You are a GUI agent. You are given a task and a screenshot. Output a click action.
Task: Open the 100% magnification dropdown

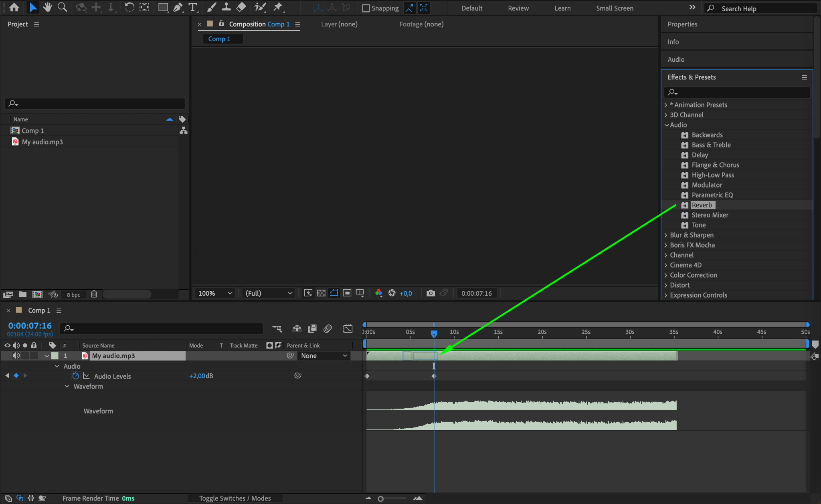(215, 293)
